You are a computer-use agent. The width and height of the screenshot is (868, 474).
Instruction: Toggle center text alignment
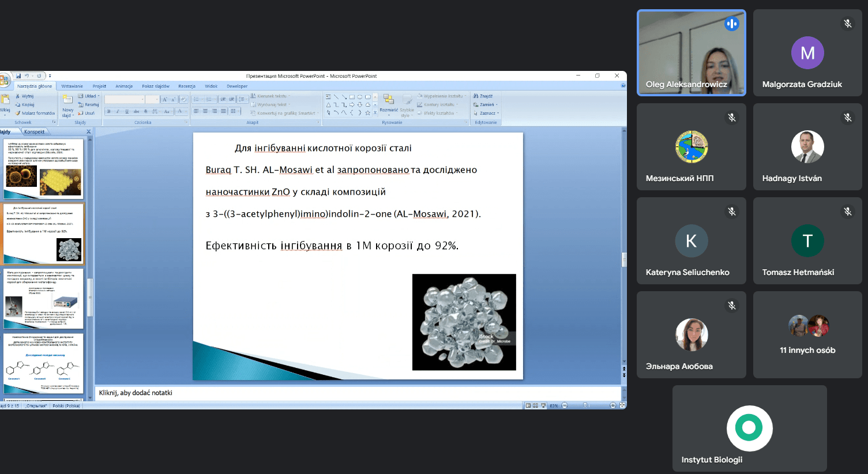[x=205, y=111]
